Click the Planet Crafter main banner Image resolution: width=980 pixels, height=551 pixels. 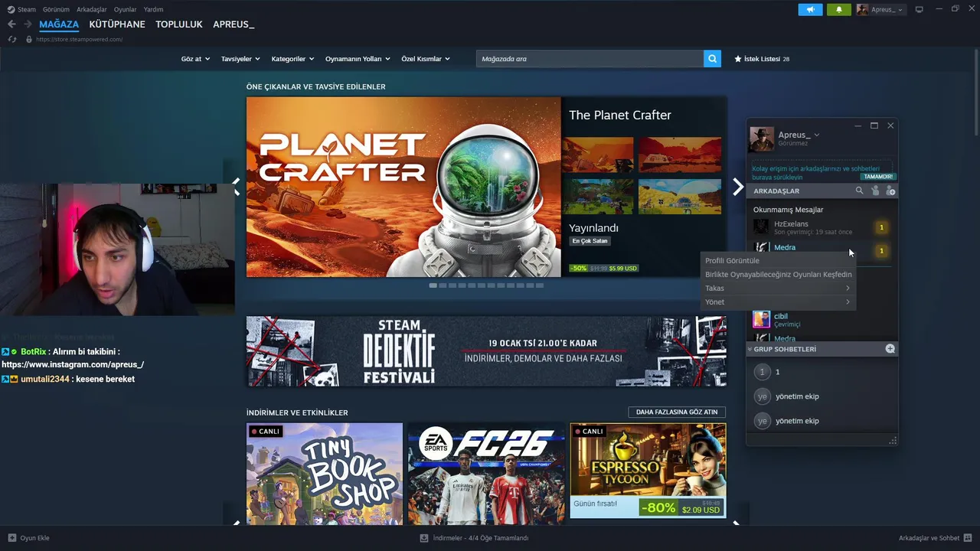tap(403, 187)
